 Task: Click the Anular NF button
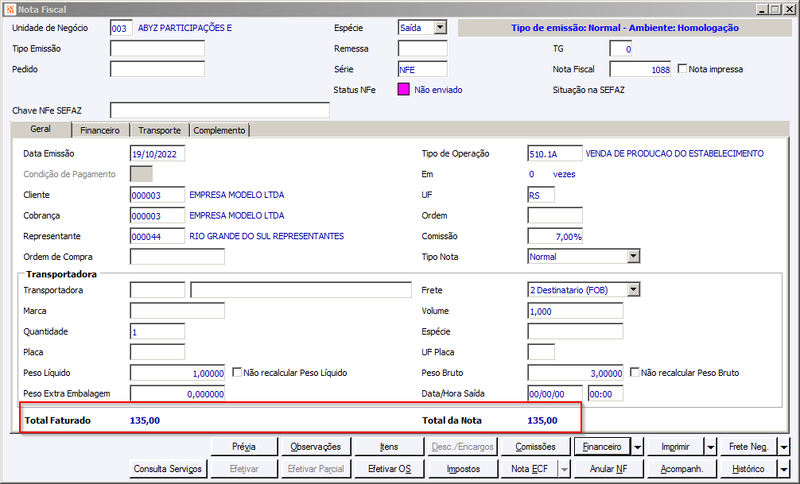(609, 469)
